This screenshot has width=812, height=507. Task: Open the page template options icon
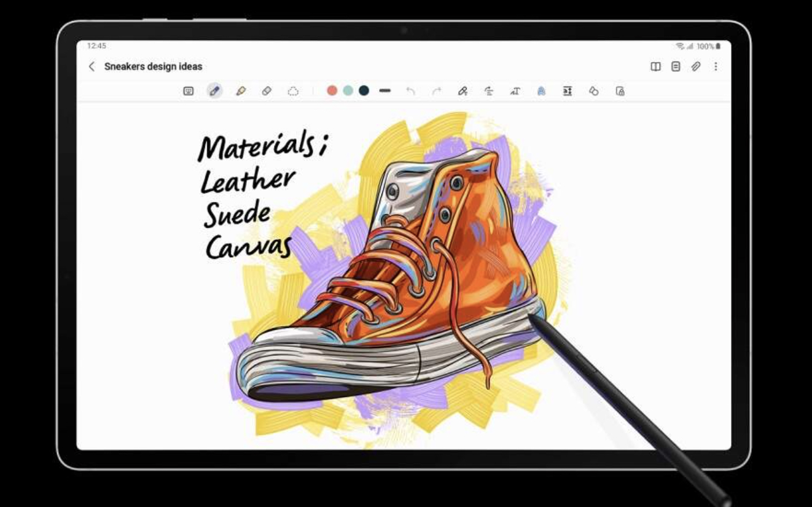[x=676, y=66]
